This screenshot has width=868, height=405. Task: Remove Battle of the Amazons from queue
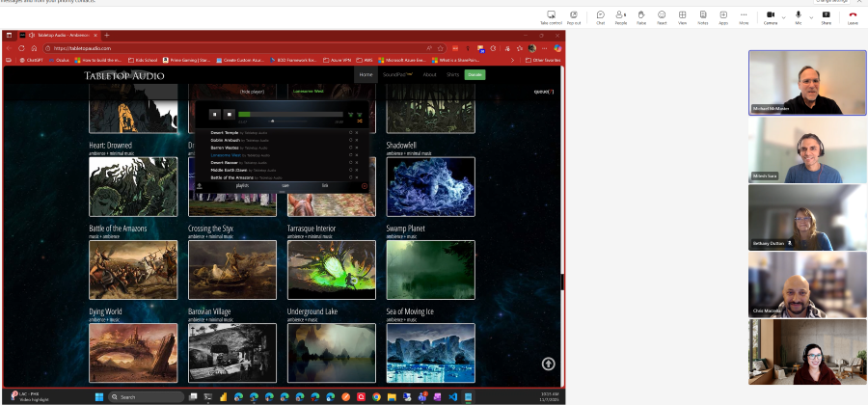pos(357,177)
